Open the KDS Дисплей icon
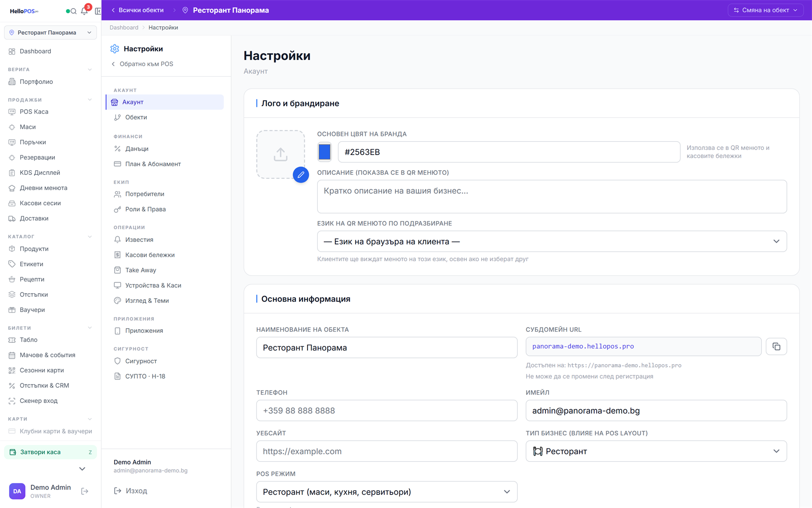 12,173
